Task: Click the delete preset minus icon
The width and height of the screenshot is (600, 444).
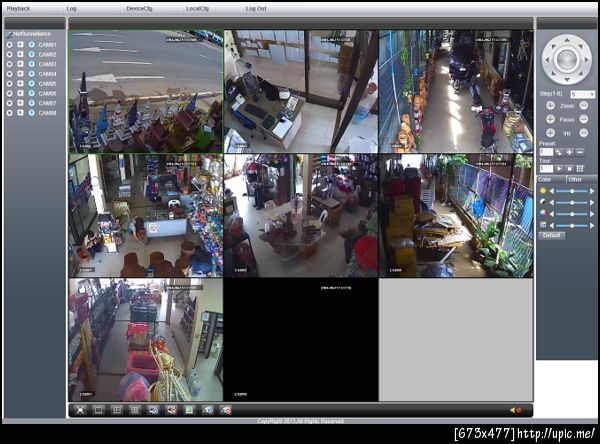Action: click(x=580, y=152)
